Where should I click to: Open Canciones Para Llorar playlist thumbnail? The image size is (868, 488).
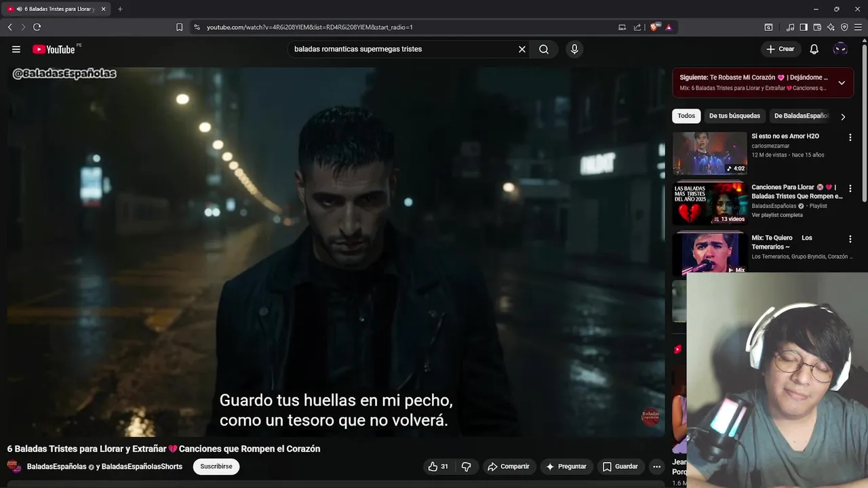(709, 204)
